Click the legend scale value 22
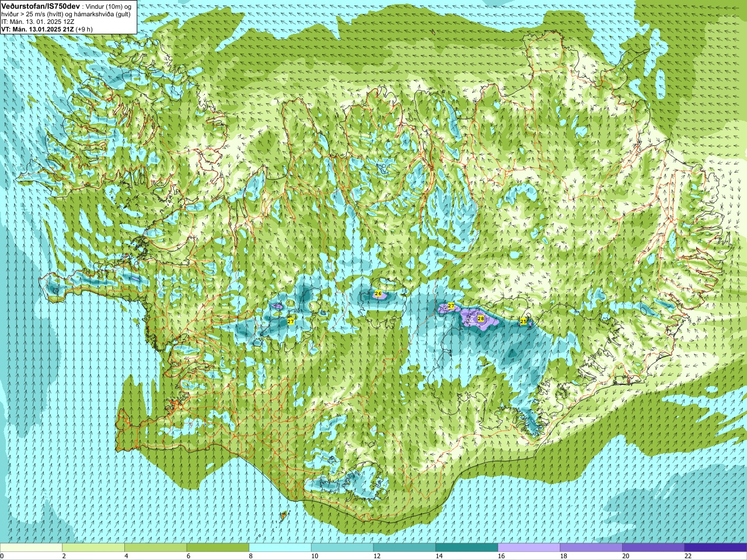747x560 pixels. point(688,556)
